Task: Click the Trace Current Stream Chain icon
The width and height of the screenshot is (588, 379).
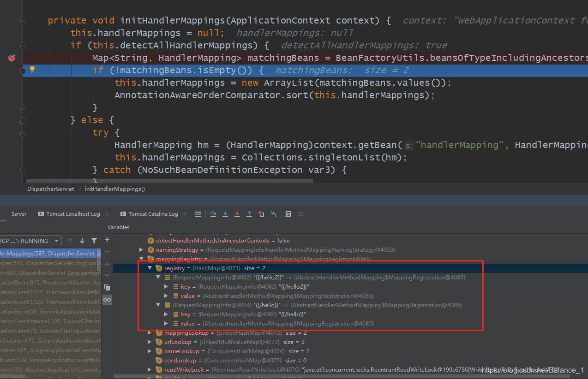Action: pos(300,214)
